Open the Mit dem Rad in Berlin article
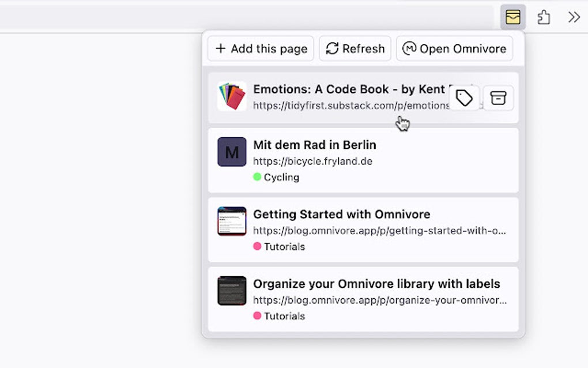588x368 pixels. point(315,145)
